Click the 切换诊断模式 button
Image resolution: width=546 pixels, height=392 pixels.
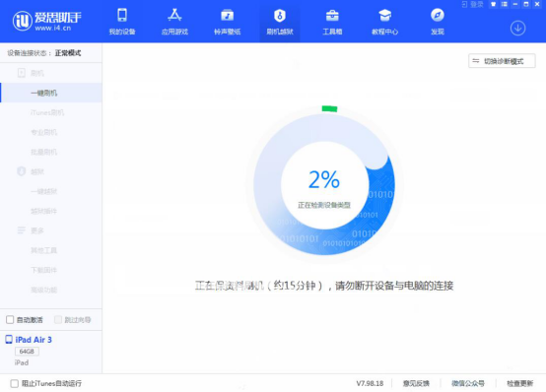(x=502, y=61)
